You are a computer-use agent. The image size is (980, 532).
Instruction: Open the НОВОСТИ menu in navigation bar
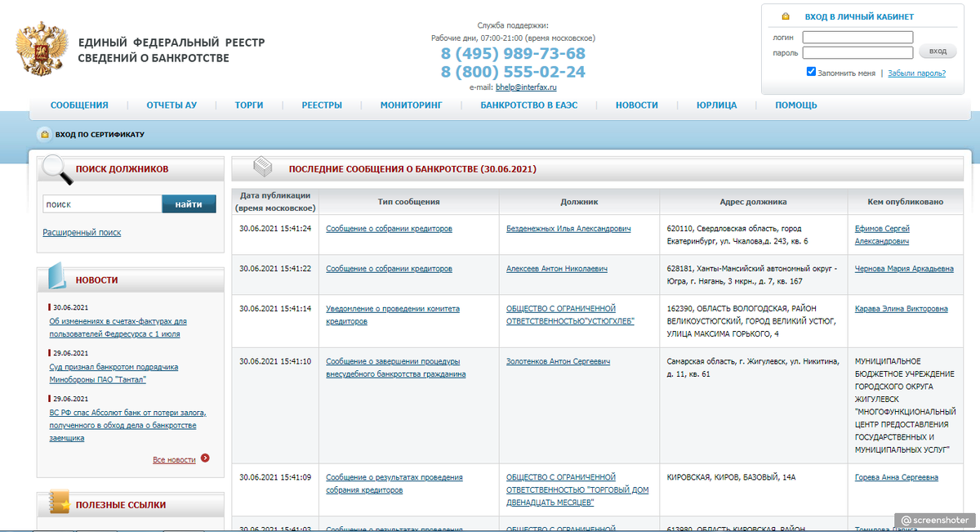coord(637,105)
